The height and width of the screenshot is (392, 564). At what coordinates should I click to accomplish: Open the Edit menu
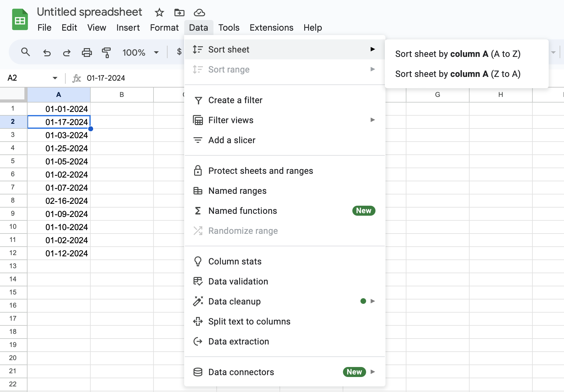pos(69,28)
